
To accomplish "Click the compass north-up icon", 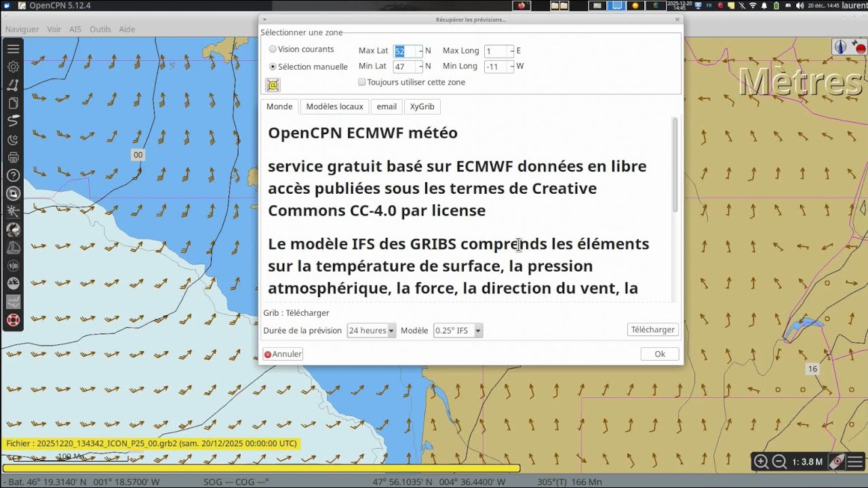I will tap(840, 47).
